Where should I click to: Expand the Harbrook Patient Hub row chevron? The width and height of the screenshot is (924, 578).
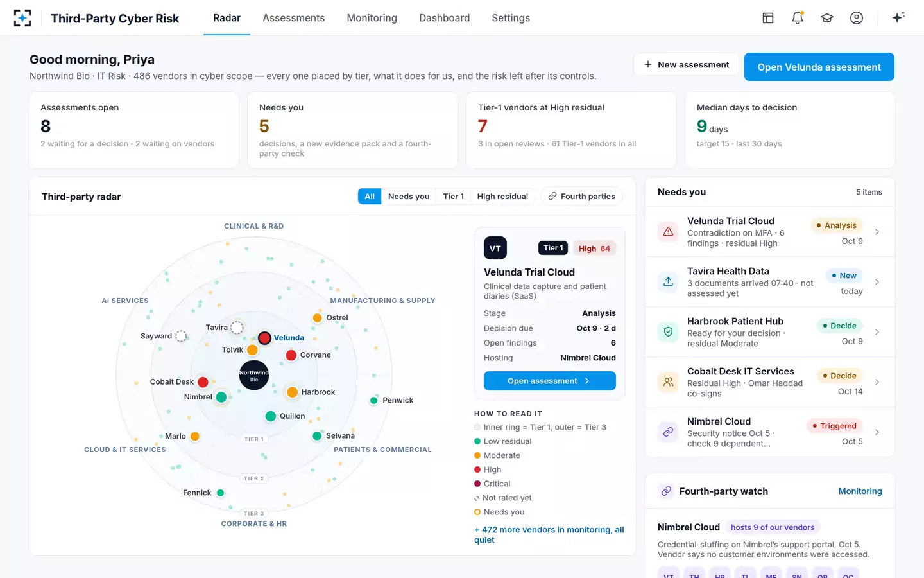pyautogui.click(x=877, y=332)
